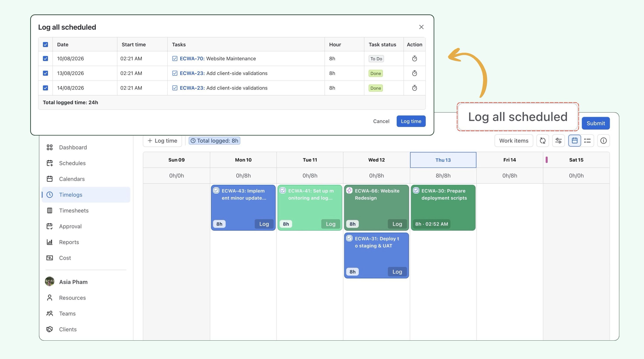Viewport: 644px width, 359px height.
Task: Open the ECWA-30 Prepare deployment scripts card
Action: (x=443, y=207)
